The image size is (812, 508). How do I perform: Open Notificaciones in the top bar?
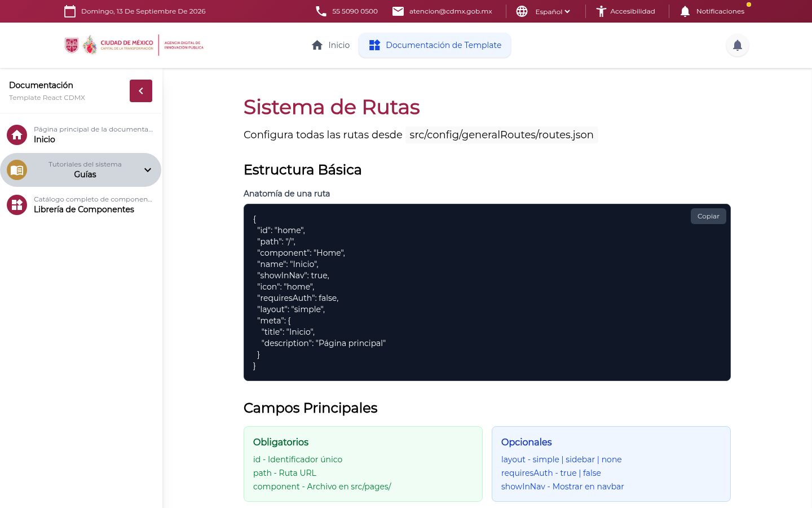(x=712, y=11)
